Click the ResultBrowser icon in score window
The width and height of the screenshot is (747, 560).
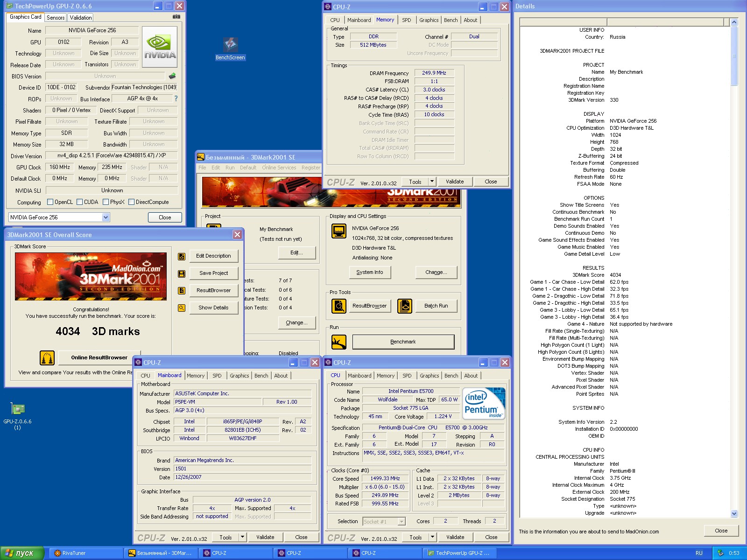pyautogui.click(x=182, y=291)
